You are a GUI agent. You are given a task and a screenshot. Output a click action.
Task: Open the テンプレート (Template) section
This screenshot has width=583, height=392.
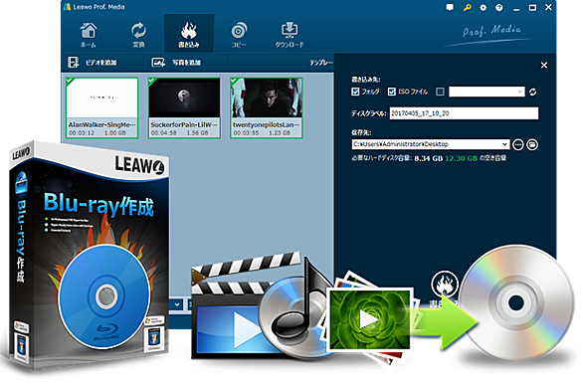click(x=321, y=63)
